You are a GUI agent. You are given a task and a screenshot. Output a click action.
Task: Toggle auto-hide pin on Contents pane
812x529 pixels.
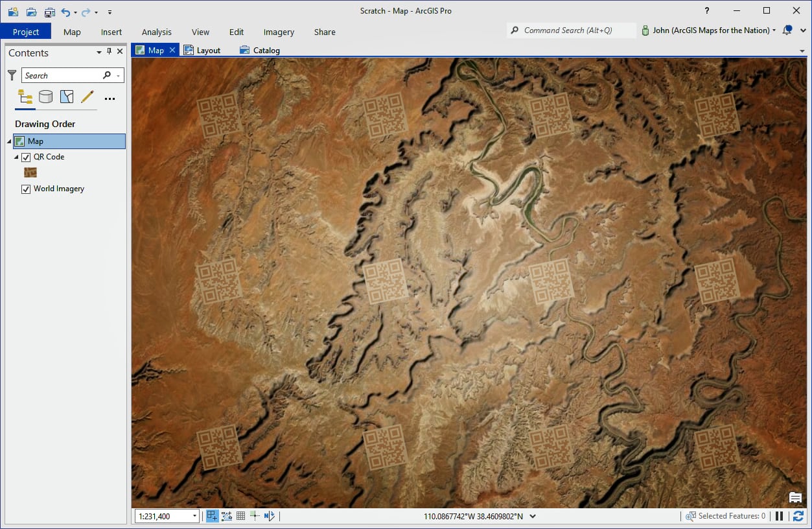(x=110, y=52)
